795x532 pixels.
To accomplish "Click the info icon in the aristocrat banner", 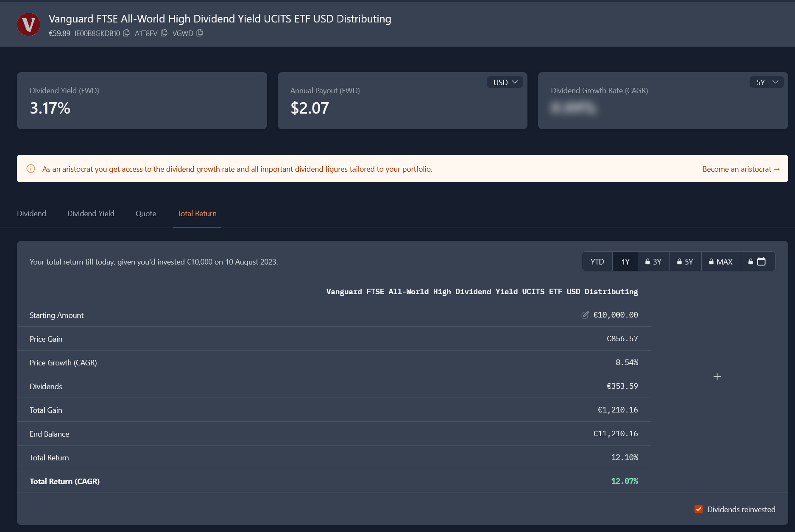I will 31,169.
